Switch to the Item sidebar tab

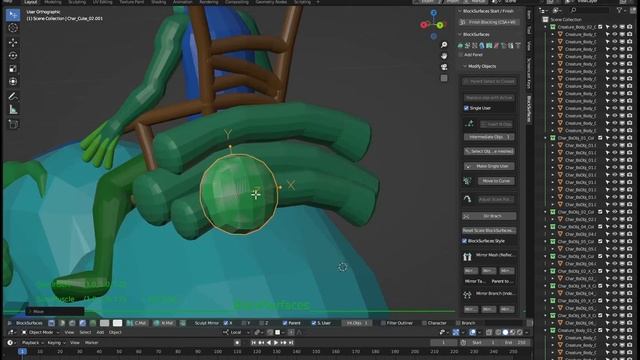click(529, 15)
